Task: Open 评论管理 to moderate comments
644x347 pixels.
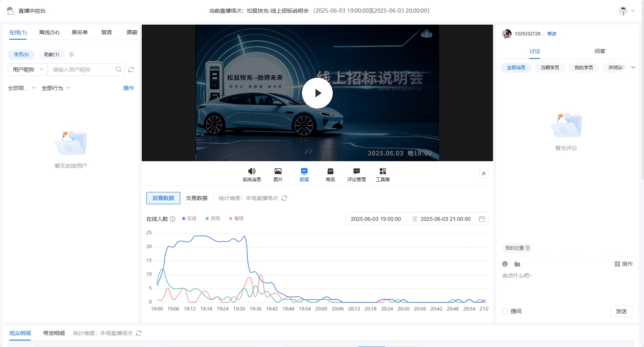Action: pos(356,174)
